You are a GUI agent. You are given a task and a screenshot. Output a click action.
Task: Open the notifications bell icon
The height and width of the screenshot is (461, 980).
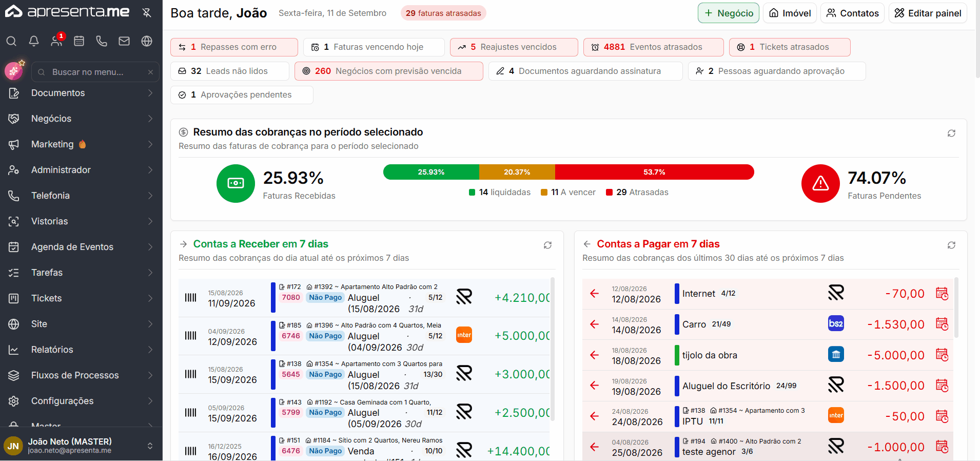point(34,41)
